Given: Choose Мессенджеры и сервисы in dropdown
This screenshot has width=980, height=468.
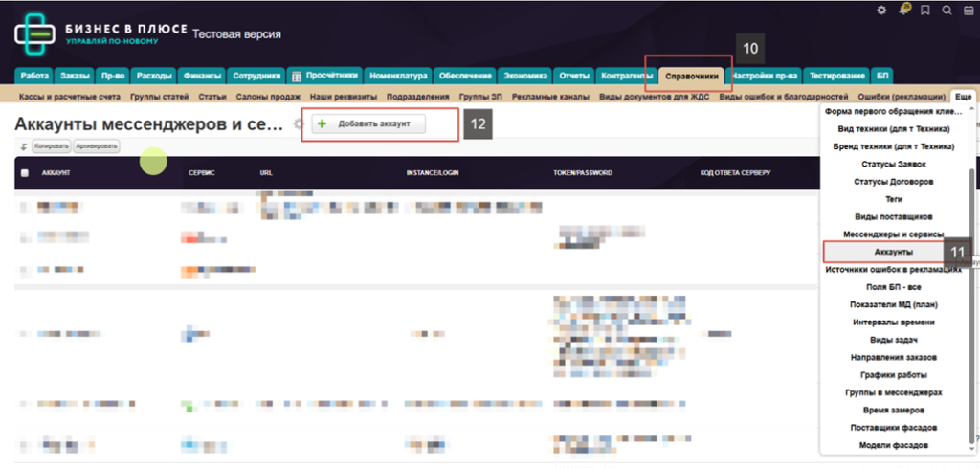Looking at the screenshot, I should click(x=893, y=234).
